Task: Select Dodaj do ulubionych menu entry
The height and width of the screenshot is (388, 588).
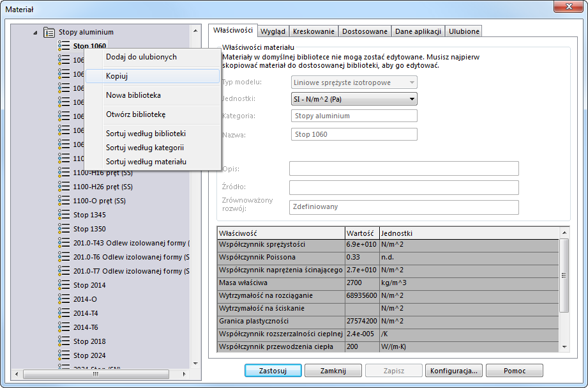Action: click(x=141, y=57)
